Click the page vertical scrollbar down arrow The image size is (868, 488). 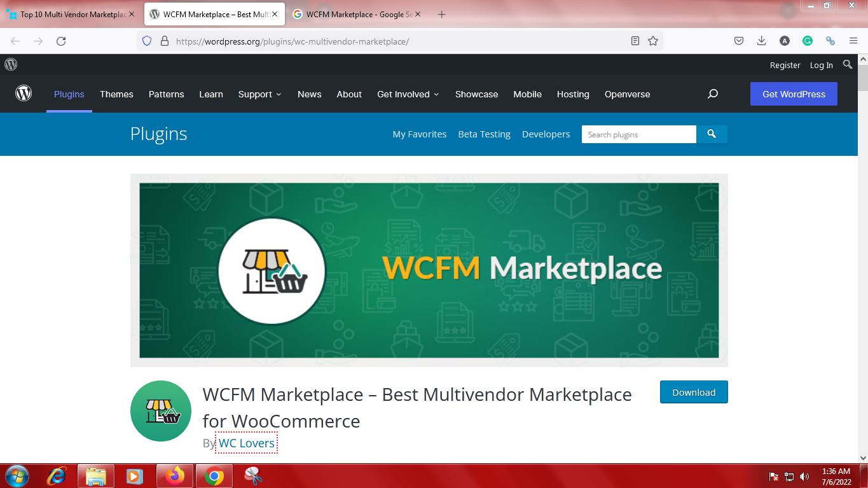pos(862,457)
